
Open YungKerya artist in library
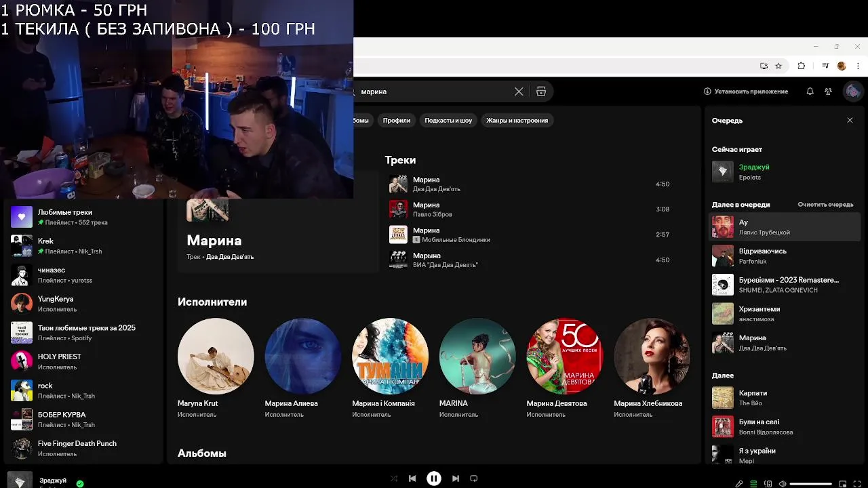click(x=84, y=304)
